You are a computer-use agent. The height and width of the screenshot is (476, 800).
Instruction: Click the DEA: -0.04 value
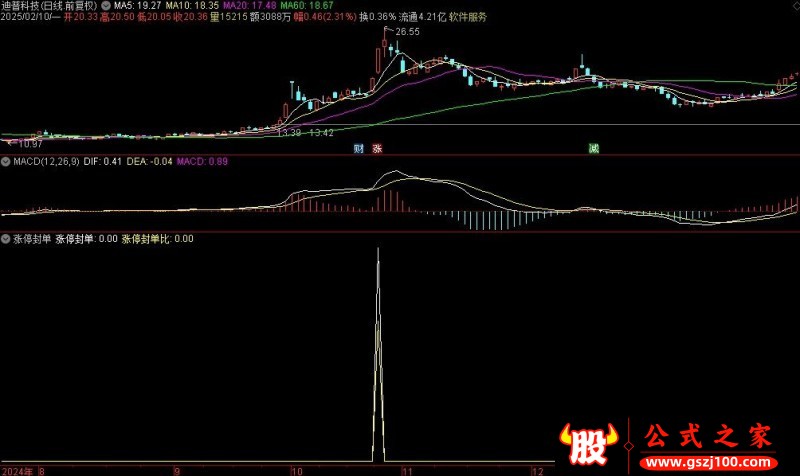[x=149, y=162]
